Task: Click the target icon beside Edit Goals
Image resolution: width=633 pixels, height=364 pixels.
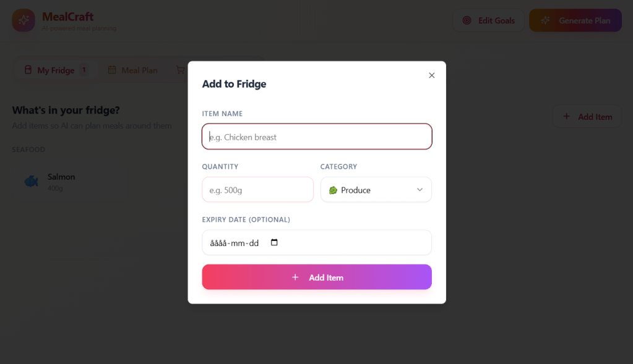Action: click(467, 20)
